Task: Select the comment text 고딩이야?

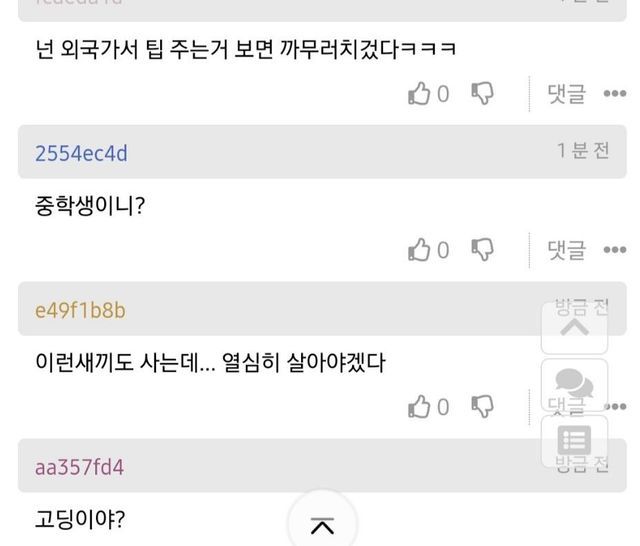Action: pyautogui.click(x=79, y=519)
